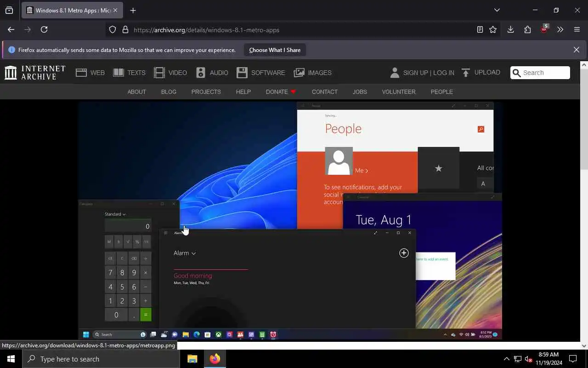
Task: List all tabs dropdown arrow
Action: pyautogui.click(x=497, y=10)
